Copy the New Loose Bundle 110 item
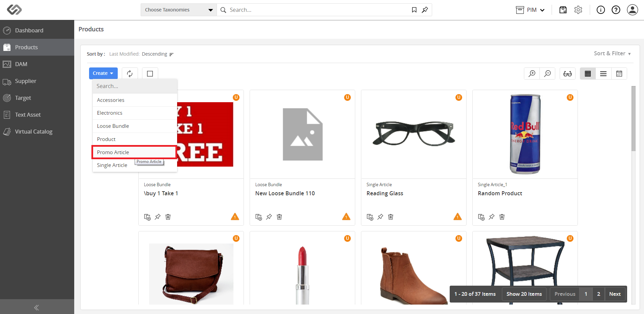 [259, 217]
